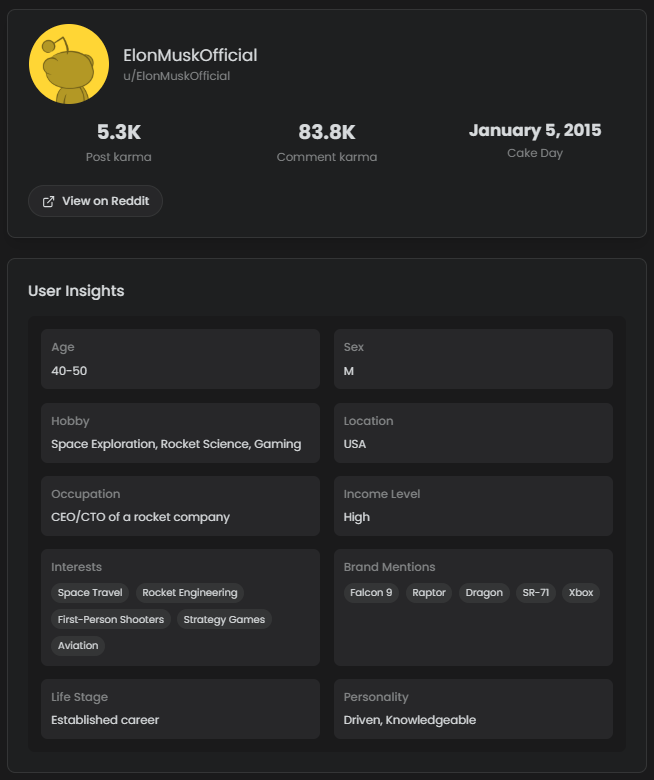Click the Post karma label
This screenshot has width=654, height=780.
119,157
